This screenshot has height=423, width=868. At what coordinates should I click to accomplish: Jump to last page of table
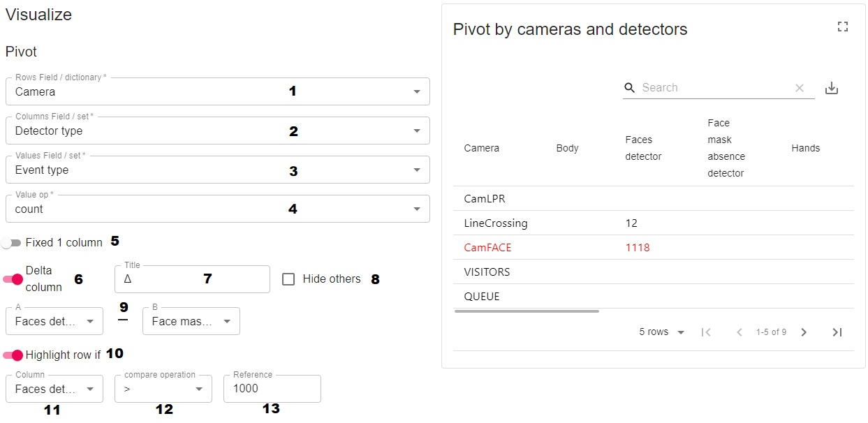tap(837, 332)
